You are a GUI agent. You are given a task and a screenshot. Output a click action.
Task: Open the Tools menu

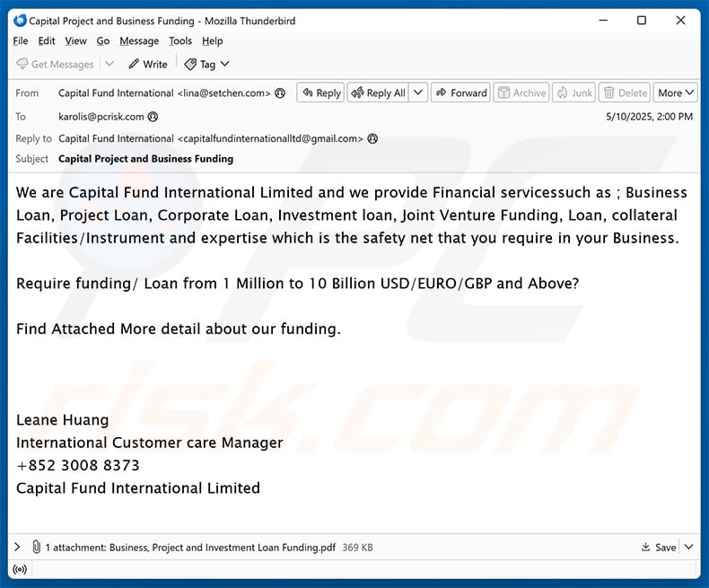(180, 41)
